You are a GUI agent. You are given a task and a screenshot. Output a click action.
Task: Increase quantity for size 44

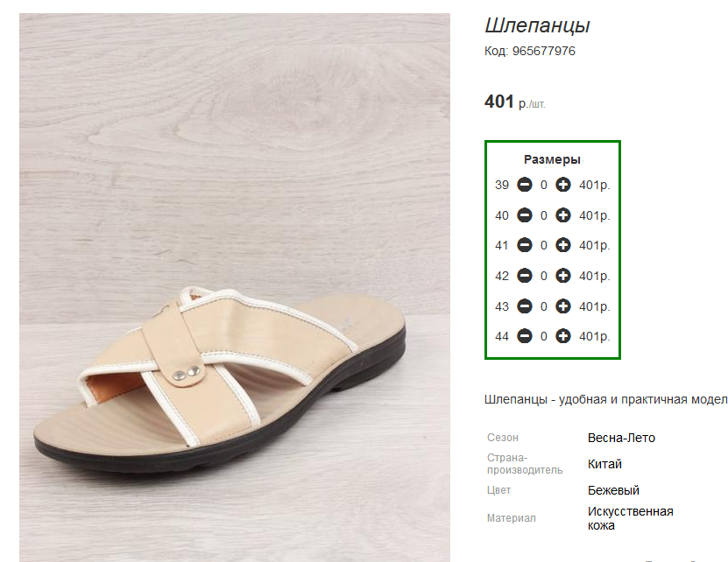[563, 336]
